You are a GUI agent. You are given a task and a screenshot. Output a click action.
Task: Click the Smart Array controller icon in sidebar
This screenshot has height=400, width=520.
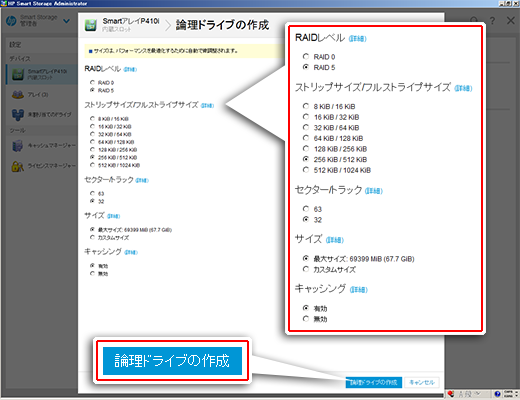[x=18, y=74]
